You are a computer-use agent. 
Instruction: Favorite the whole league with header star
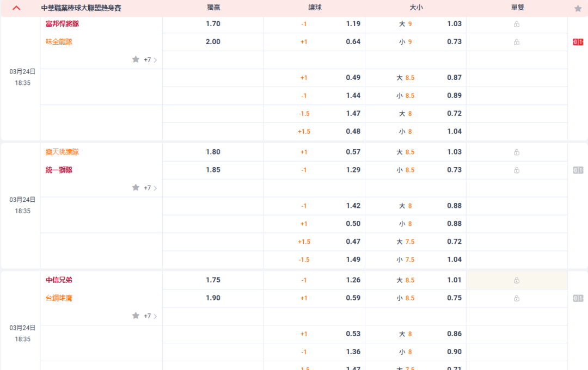[x=578, y=9]
